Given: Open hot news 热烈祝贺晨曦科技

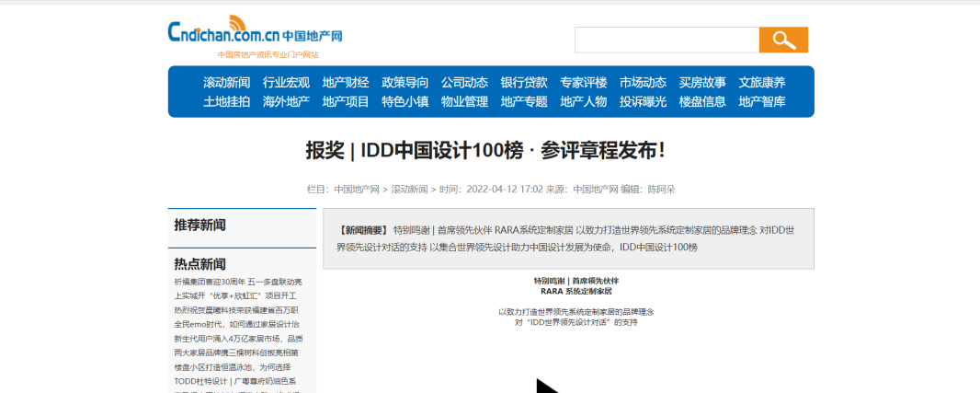Looking at the screenshot, I should pos(237,310).
